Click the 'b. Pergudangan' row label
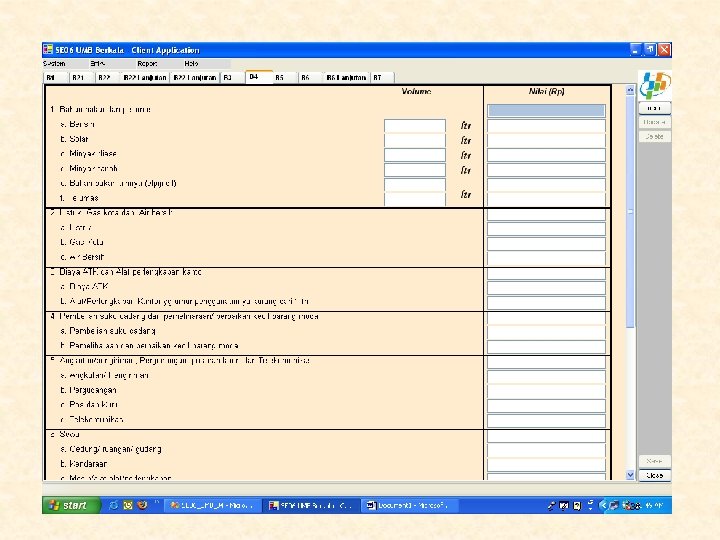 [x=88, y=390]
